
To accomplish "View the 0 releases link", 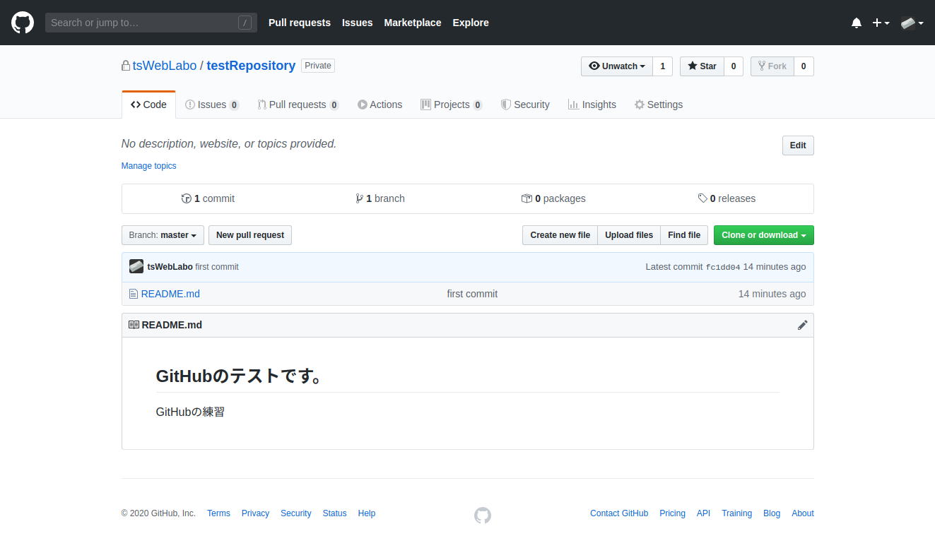I will (727, 198).
